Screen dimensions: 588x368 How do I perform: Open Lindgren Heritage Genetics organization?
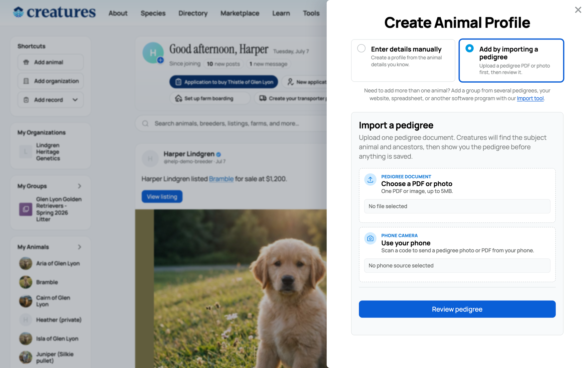[48, 152]
